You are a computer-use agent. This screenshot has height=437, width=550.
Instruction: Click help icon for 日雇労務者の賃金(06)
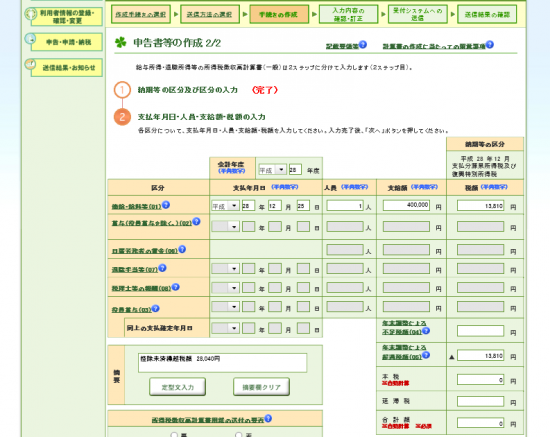click(x=182, y=249)
